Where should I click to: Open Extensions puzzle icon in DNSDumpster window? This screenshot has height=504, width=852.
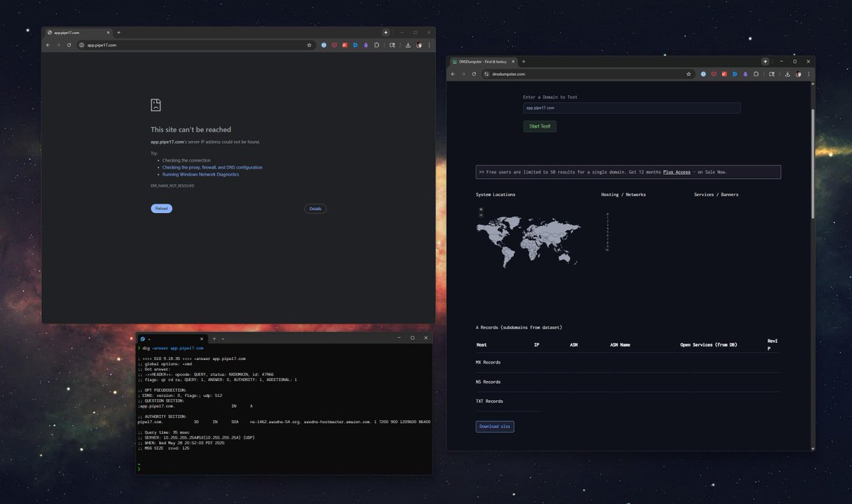point(756,74)
